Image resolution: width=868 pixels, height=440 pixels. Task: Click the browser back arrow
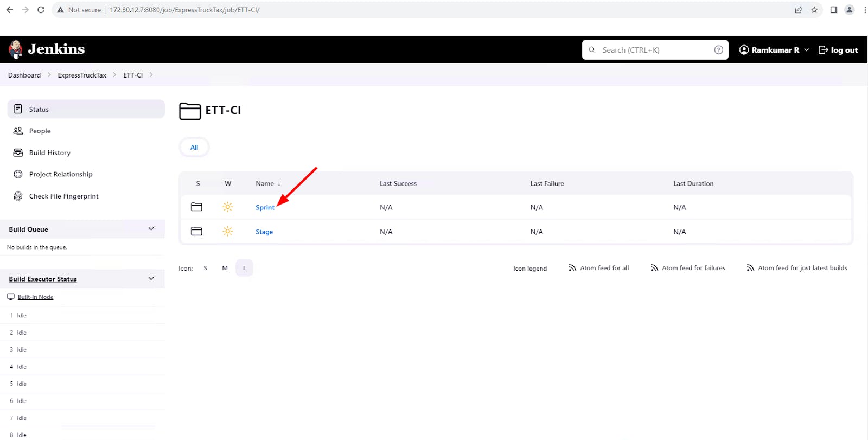click(10, 10)
